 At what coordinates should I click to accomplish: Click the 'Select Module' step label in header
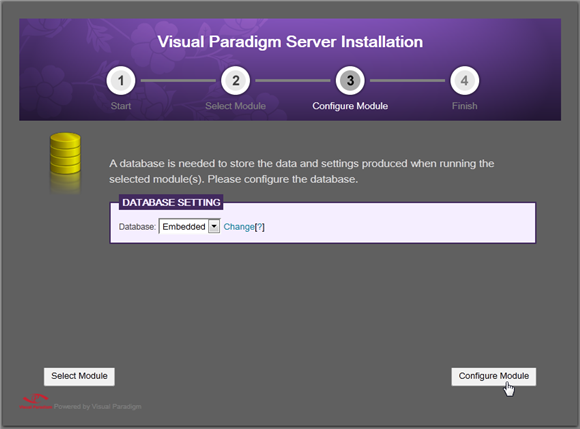(235, 106)
